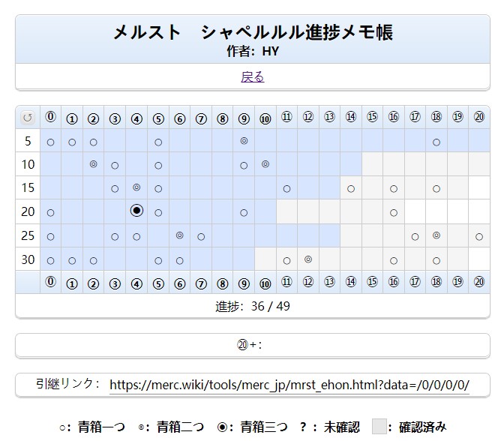Screen dimensions: 504x441
Task: Click the 引継リンク URL field
Action: click(x=289, y=385)
